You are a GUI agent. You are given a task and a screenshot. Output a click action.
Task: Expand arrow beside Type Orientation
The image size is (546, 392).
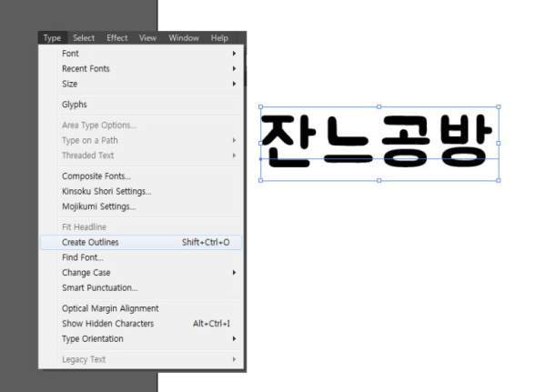(x=235, y=338)
